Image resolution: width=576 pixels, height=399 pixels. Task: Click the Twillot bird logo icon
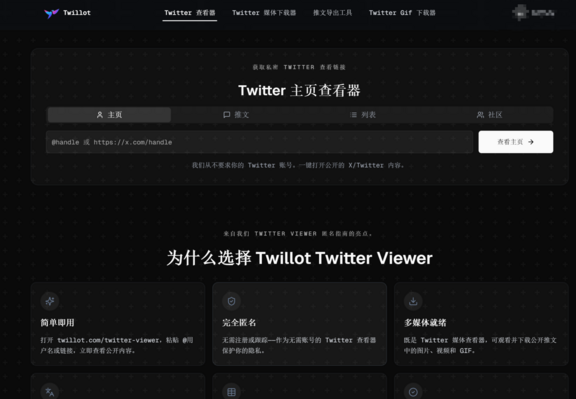point(51,13)
